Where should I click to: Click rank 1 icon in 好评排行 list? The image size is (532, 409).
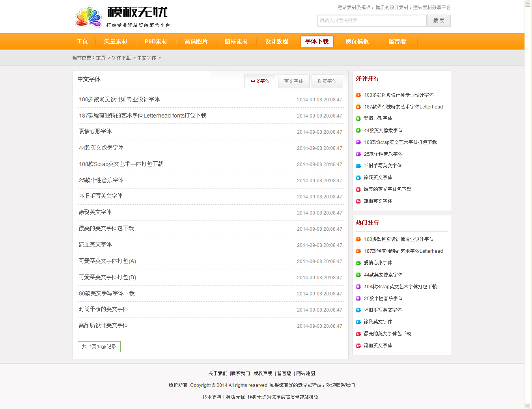tap(358, 95)
